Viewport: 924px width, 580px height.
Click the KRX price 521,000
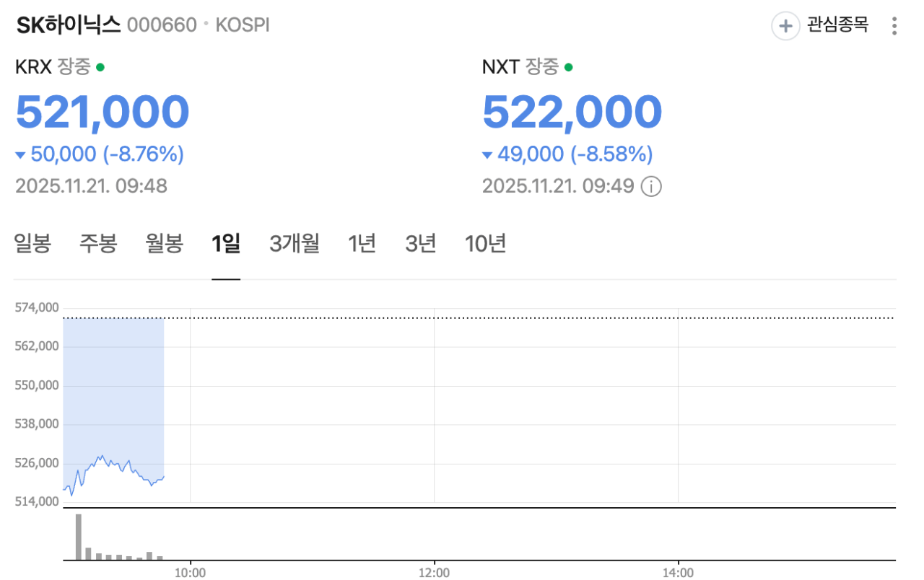click(103, 113)
